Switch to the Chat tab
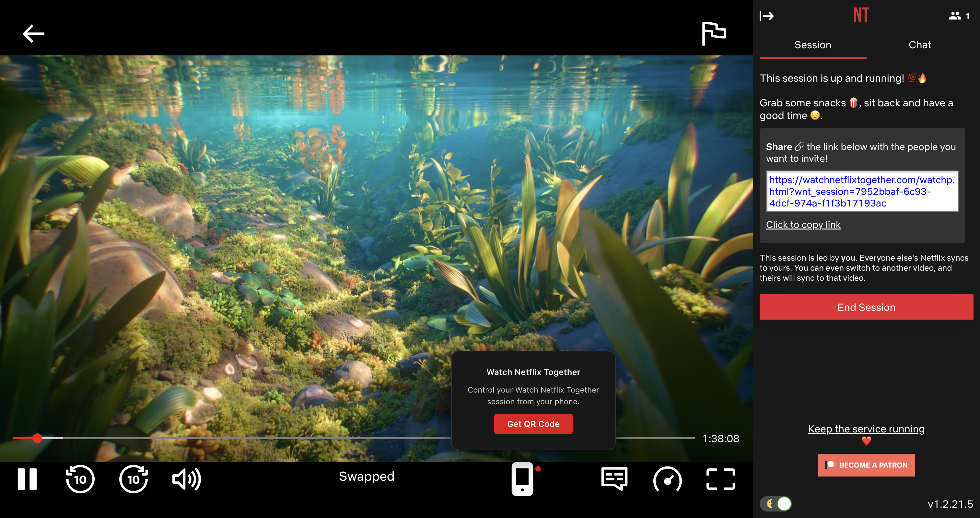This screenshot has height=518, width=980. tap(919, 45)
